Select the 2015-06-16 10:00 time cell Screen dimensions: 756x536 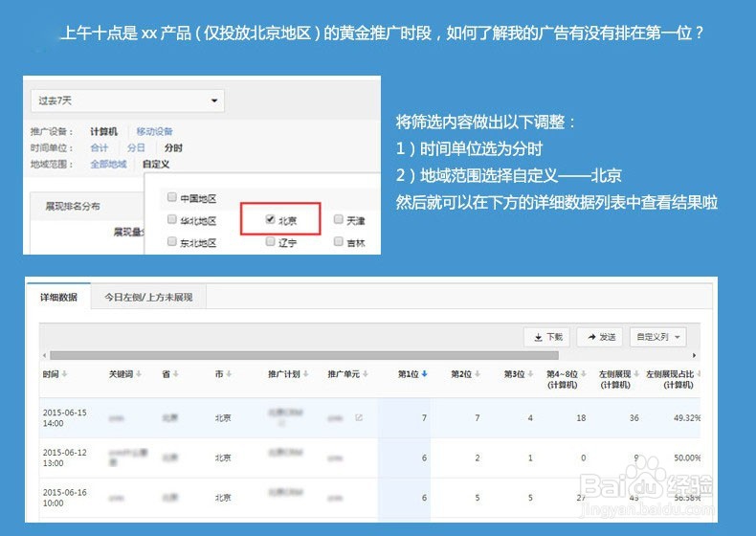[65, 498]
